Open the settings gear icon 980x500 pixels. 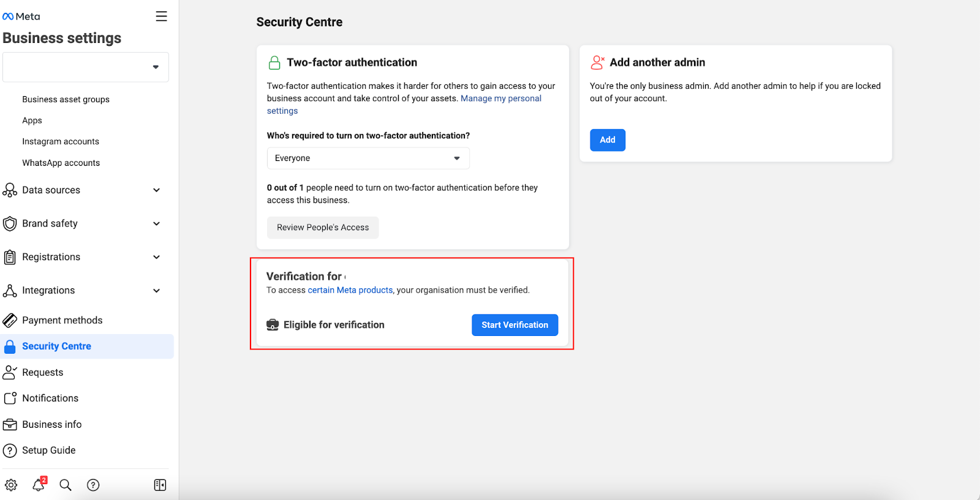tap(11, 485)
